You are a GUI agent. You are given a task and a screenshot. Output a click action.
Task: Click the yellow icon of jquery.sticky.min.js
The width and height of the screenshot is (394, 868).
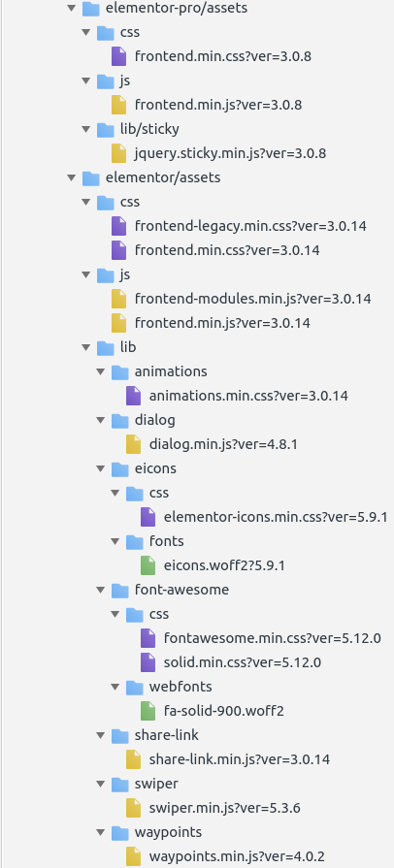pos(118,153)
